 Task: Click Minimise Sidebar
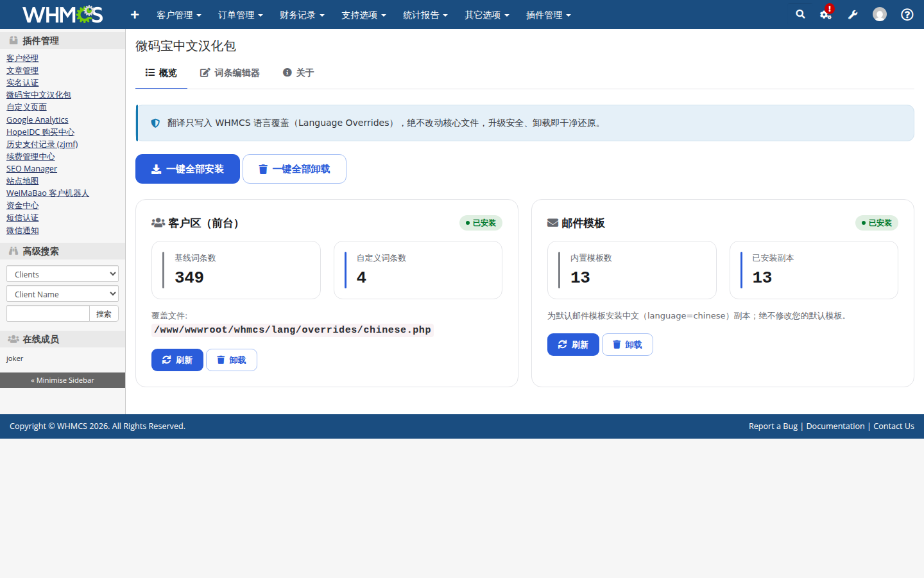coord(62,380)
